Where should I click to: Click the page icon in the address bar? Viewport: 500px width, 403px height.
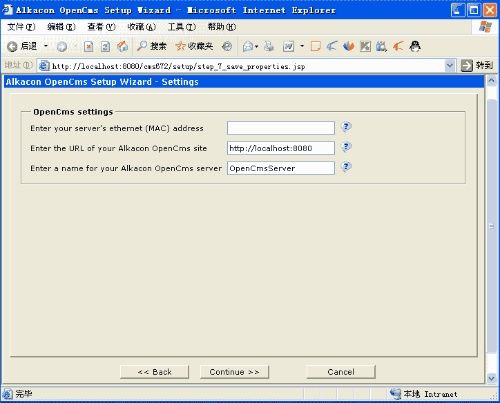[44, 66]
